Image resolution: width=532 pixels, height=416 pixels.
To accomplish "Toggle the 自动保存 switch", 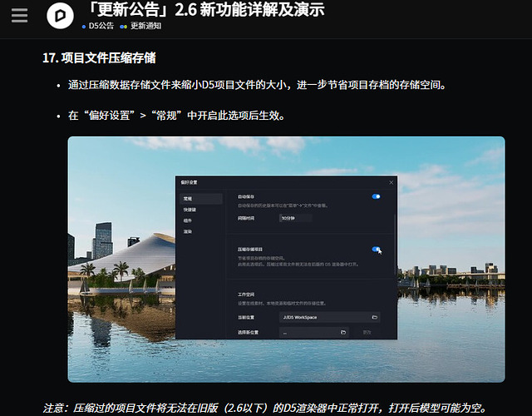I will (376, 196).
